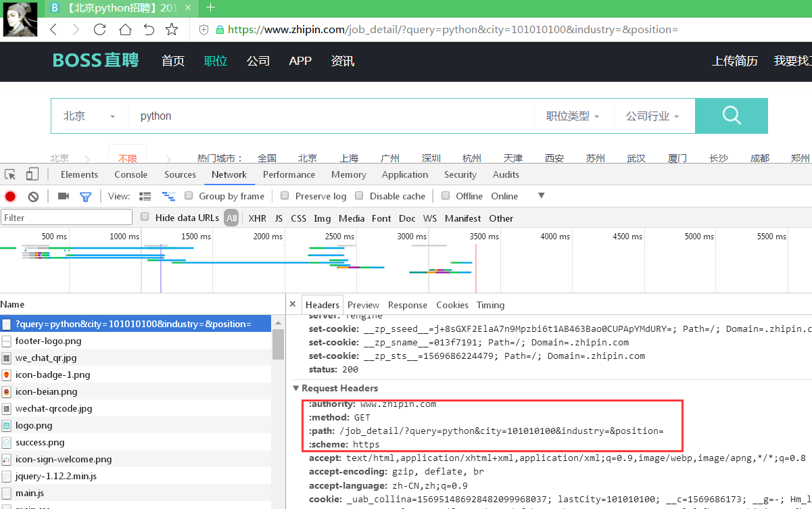
Task: Click file icon of wechat-qrcode.jpg row
Action: pyautogui.click(x=7, y=409)
